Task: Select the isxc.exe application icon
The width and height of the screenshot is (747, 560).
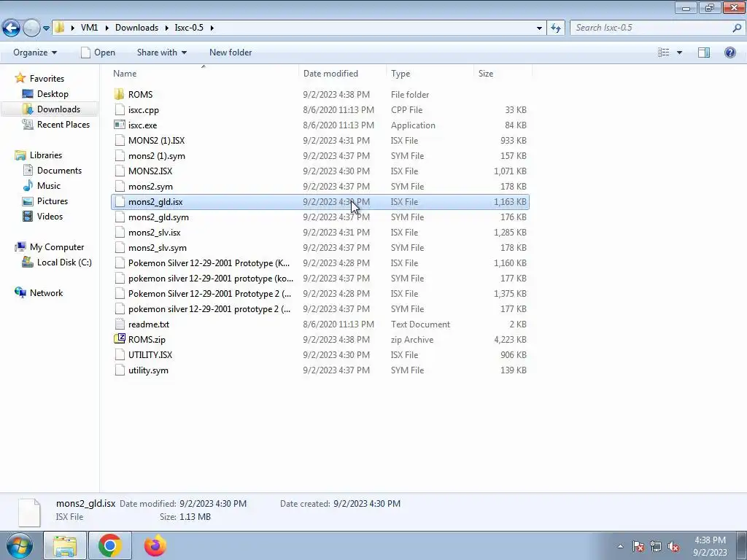Action: click(x=120, y=125)
